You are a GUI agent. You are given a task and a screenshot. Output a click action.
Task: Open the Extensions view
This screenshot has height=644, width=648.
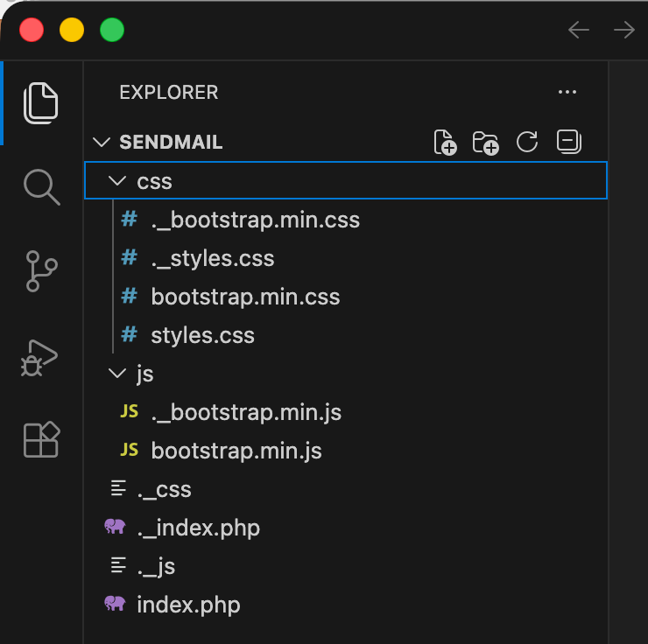click(41, 439)
